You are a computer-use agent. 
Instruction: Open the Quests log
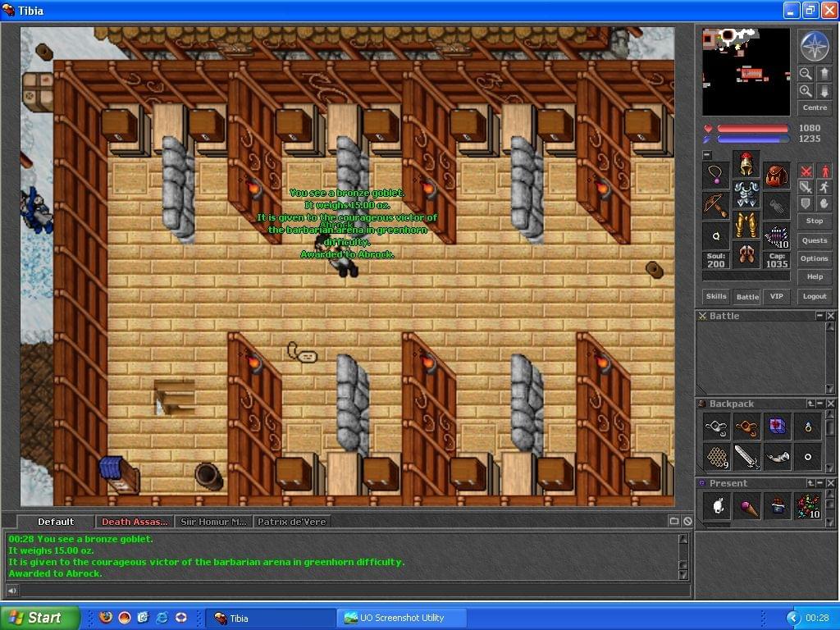click(815, 240)
